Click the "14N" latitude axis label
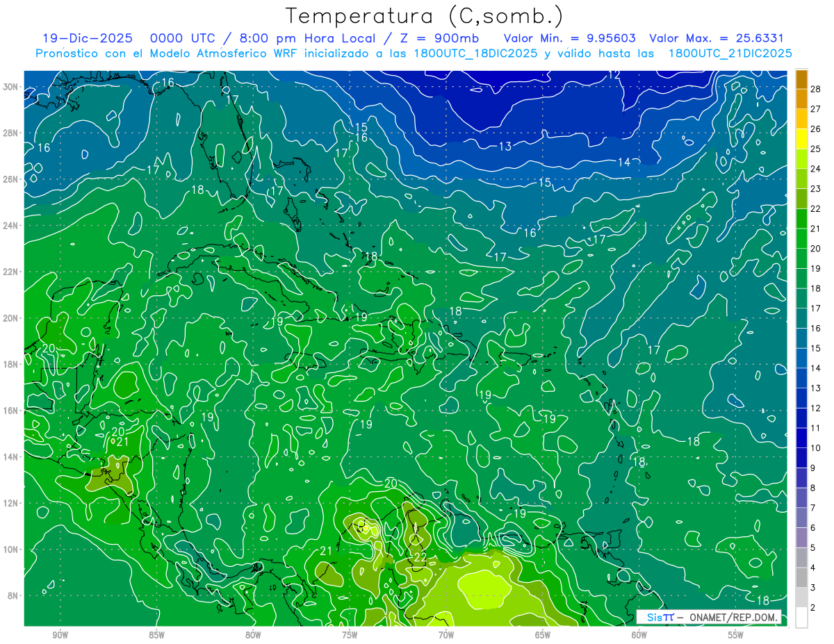The height and width of the screenshot is (644, 834). tap(12, 456)
